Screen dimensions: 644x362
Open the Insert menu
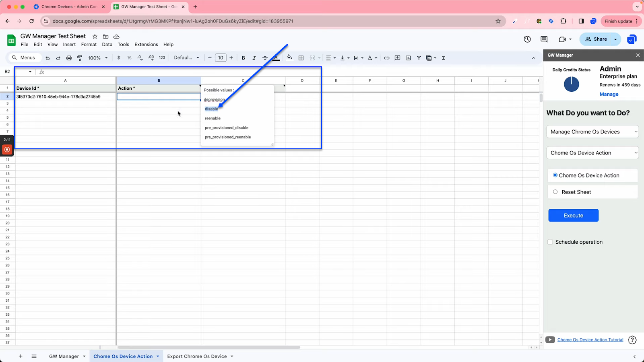[69, 45]
